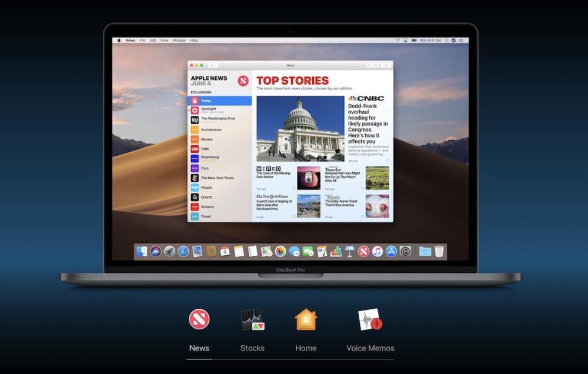Open the yacht race Hurricane Irma story
This screenshot has height=374, width=588.
coord(274,205)
